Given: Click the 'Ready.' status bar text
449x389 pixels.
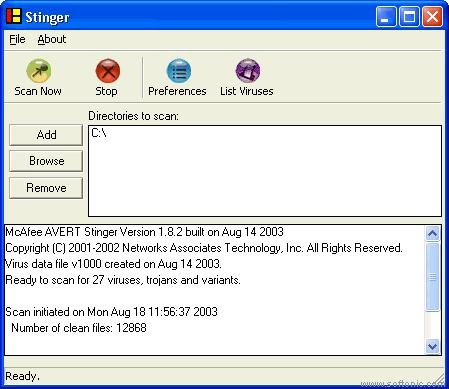Looking at the screenshot, I should (22, 376).
